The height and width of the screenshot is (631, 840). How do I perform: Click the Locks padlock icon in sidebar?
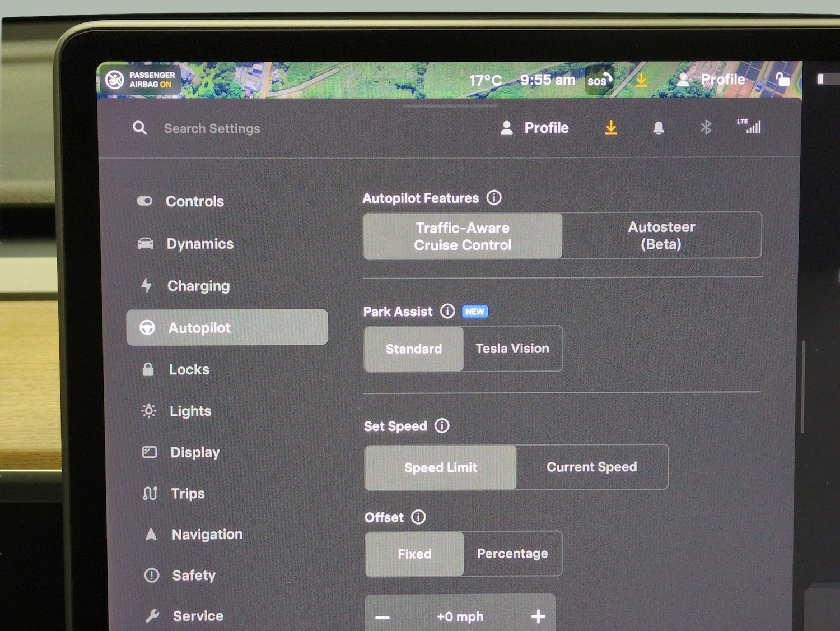[148, 369]
